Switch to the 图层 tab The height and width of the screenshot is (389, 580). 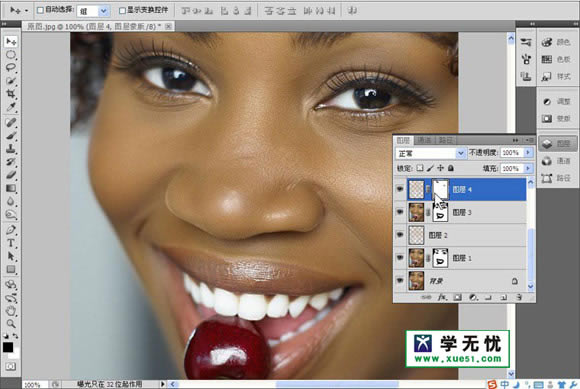click(403, 140)
